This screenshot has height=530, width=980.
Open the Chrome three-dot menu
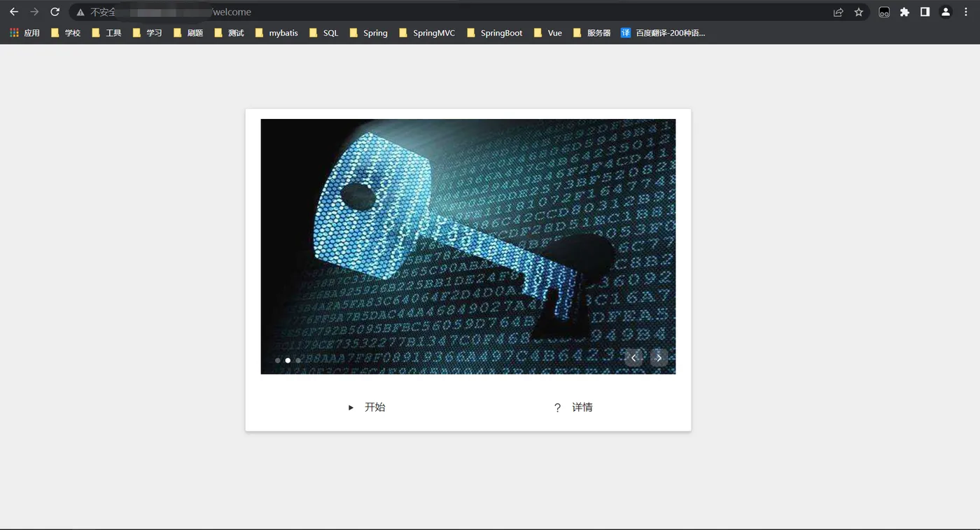coord(966,12)
